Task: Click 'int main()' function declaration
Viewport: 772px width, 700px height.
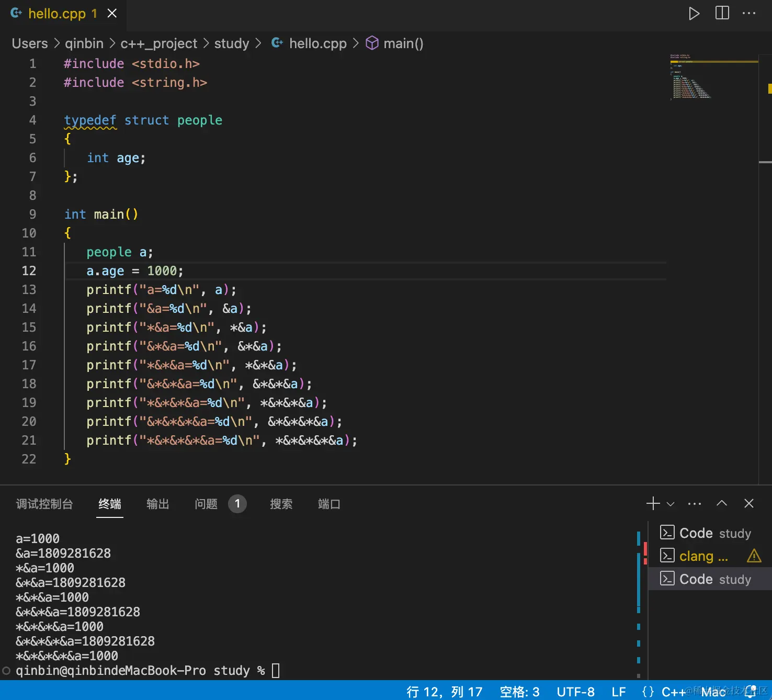Action: pyautogui.click(x=101, y=214)
